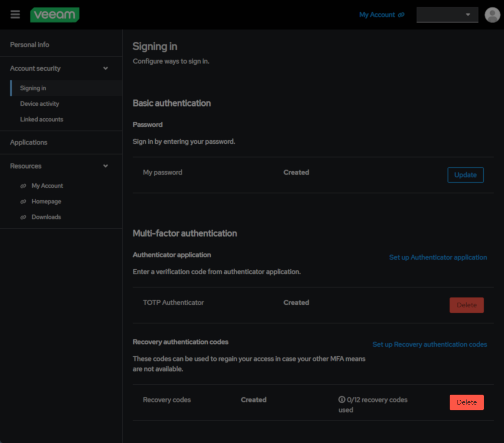Click link icon next to sidebar My Account

click(x=23, y=186)
